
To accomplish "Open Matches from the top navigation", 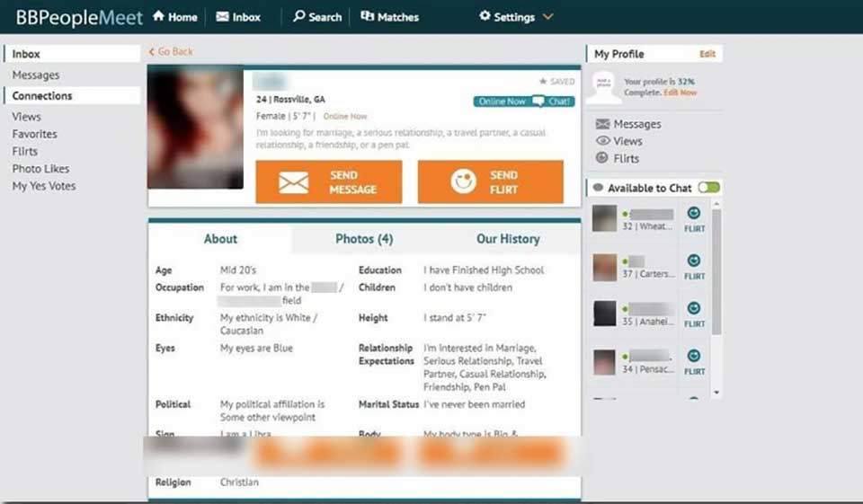I will (389, 16).
